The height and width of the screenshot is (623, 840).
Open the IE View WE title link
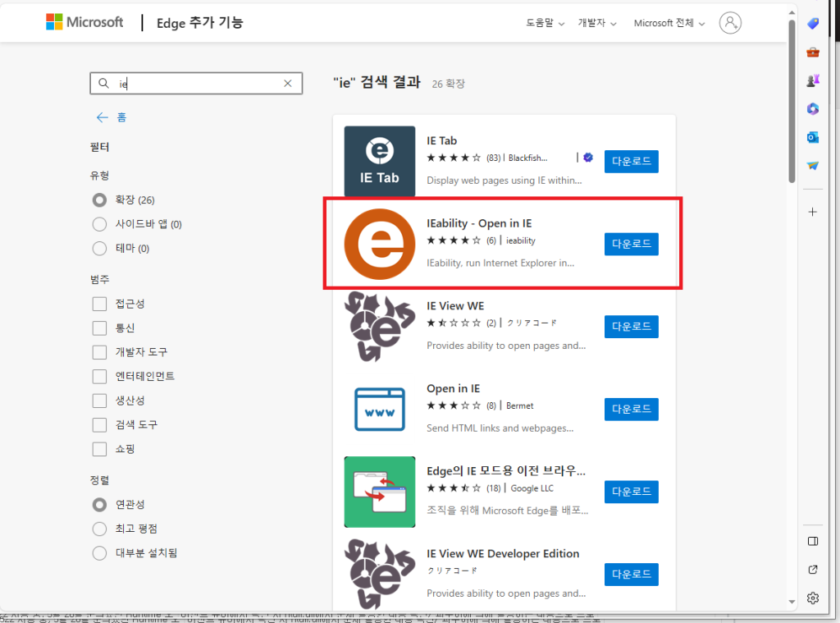[x=454, y=305]
